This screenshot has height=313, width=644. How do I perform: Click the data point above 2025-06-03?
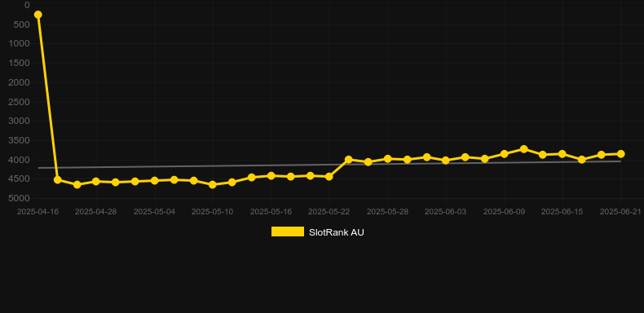tap(446, 161)
